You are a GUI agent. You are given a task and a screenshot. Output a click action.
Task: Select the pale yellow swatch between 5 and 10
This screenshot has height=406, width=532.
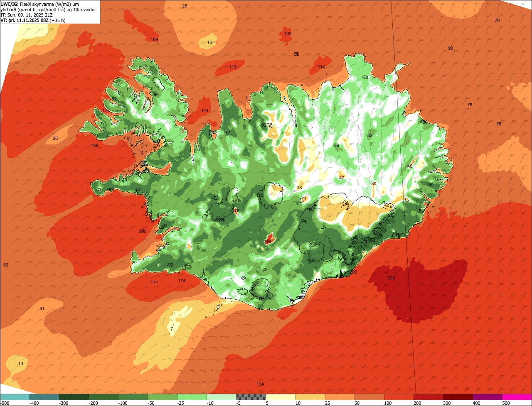pyautogui.click(x=280, y=397)
